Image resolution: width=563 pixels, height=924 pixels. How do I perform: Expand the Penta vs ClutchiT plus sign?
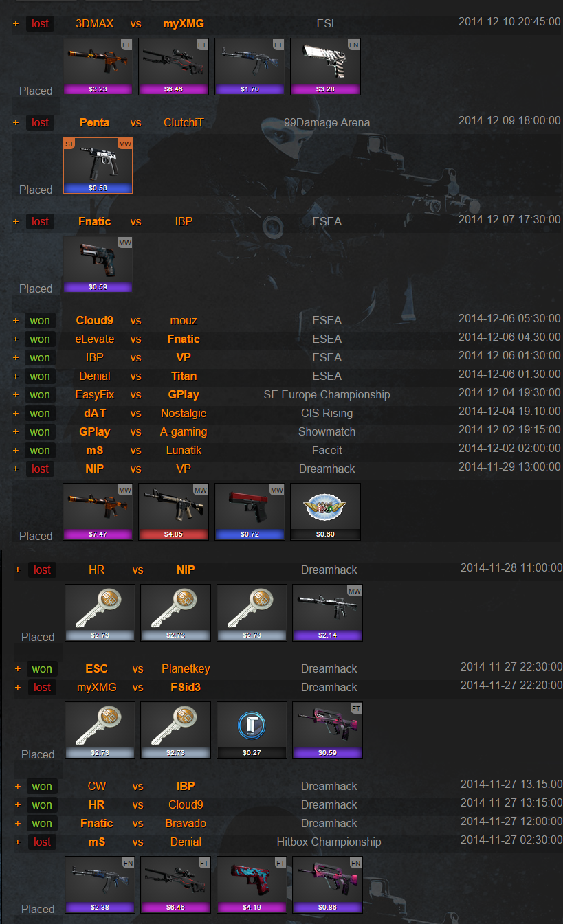click(15, 123)
